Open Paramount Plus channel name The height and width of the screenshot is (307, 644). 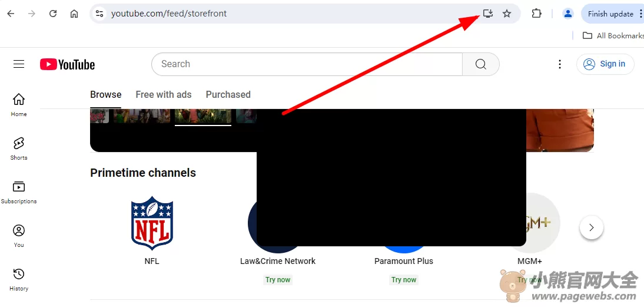pos(404,261)
